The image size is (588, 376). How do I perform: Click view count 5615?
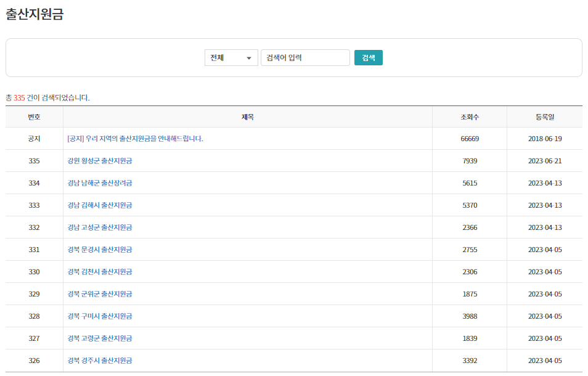point(470,183)
